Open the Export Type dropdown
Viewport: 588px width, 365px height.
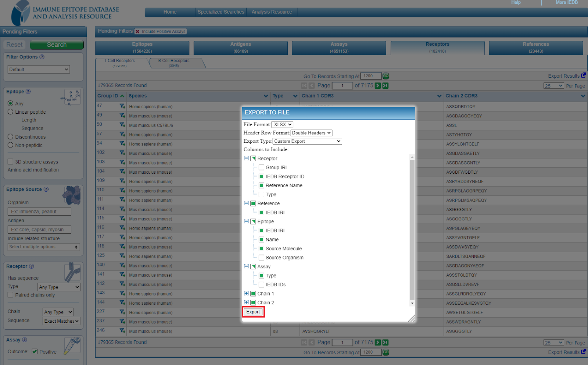(x=307, y=141)
